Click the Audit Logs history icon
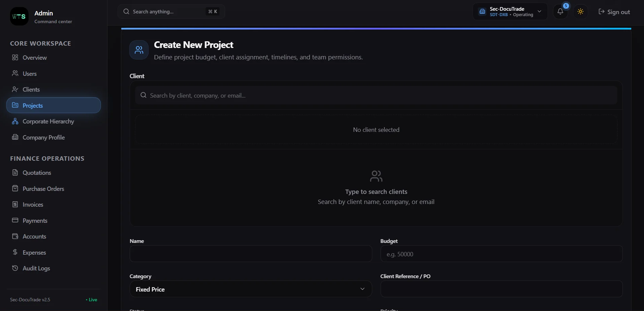The width and height of the screenshot is (644, 311). [15, 268]
